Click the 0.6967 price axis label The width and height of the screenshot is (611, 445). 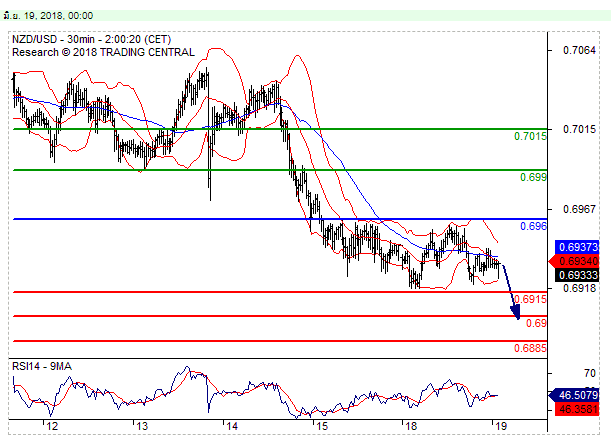point(579,209)
